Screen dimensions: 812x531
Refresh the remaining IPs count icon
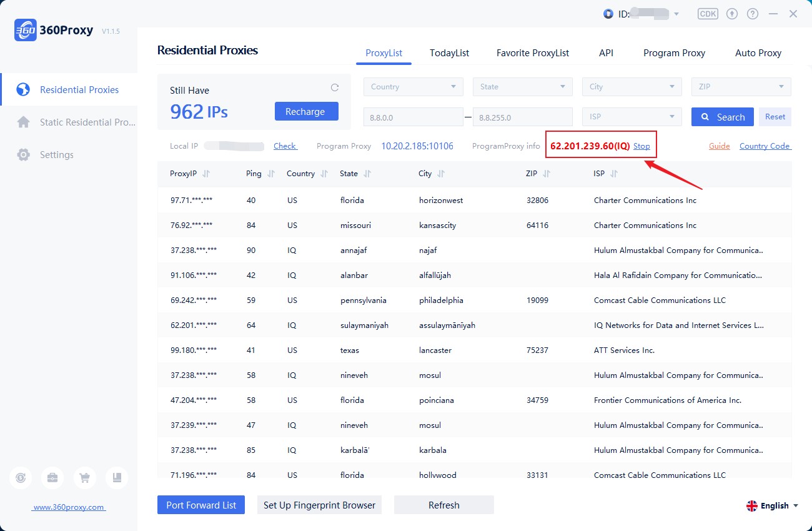pyautogui.click(x=335, y=87)
